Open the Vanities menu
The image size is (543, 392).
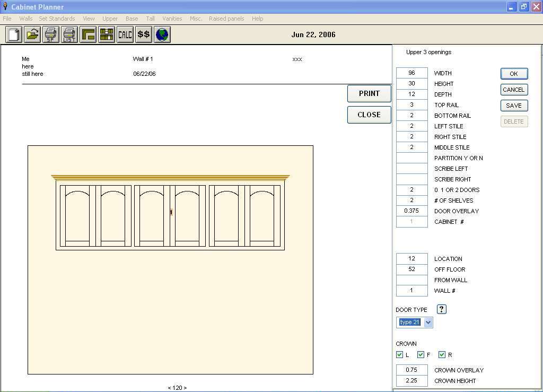click(172, 19)
